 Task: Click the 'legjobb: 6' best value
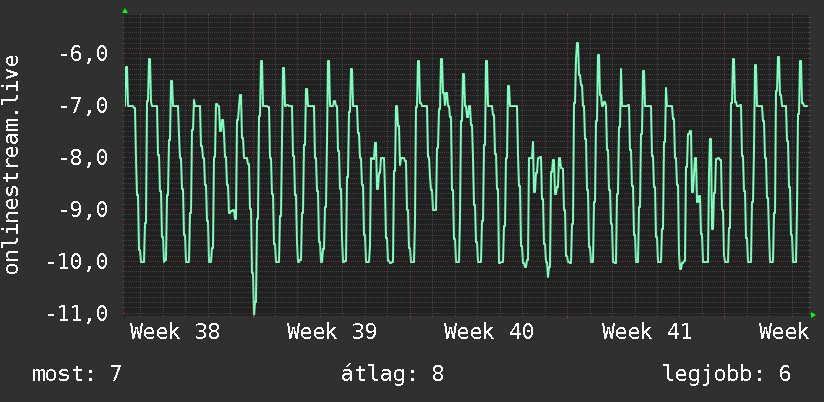click(727, 374)
